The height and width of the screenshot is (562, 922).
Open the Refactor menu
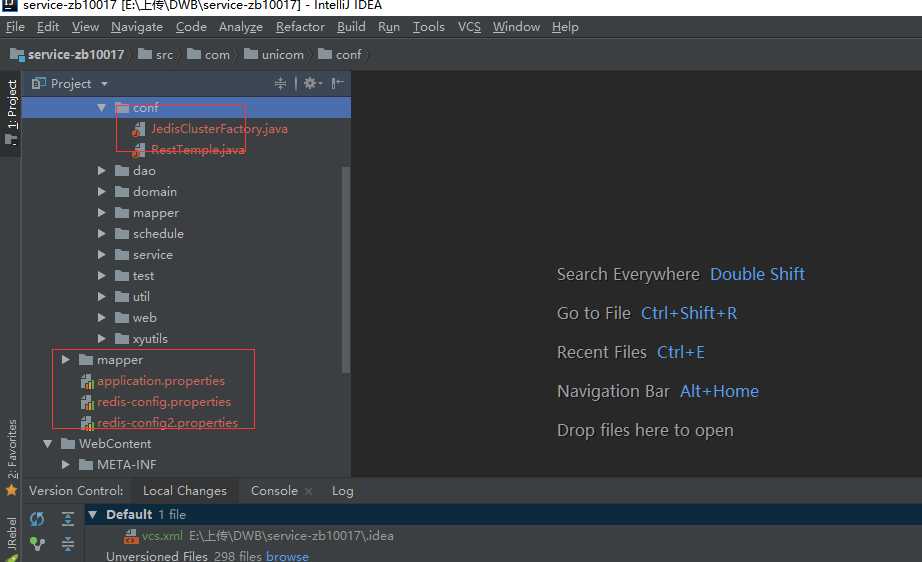point(300,27)
